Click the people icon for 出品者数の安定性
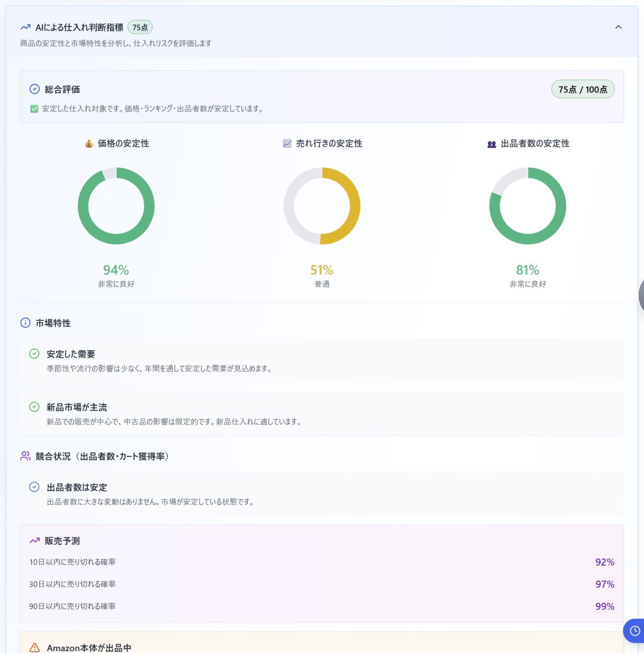 492,144
